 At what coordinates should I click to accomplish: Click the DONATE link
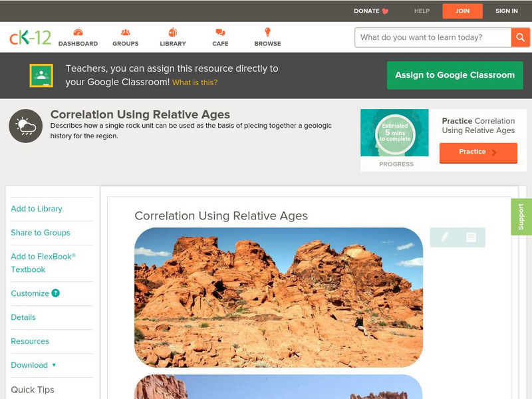(366, 11)
